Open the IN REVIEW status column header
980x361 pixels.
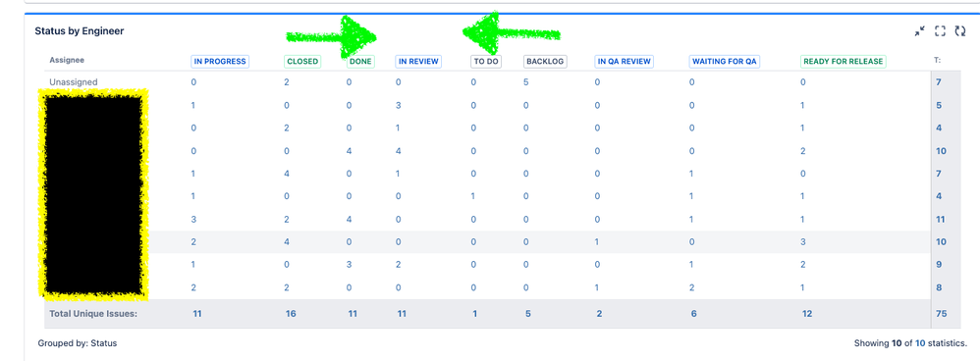point(418,61)
